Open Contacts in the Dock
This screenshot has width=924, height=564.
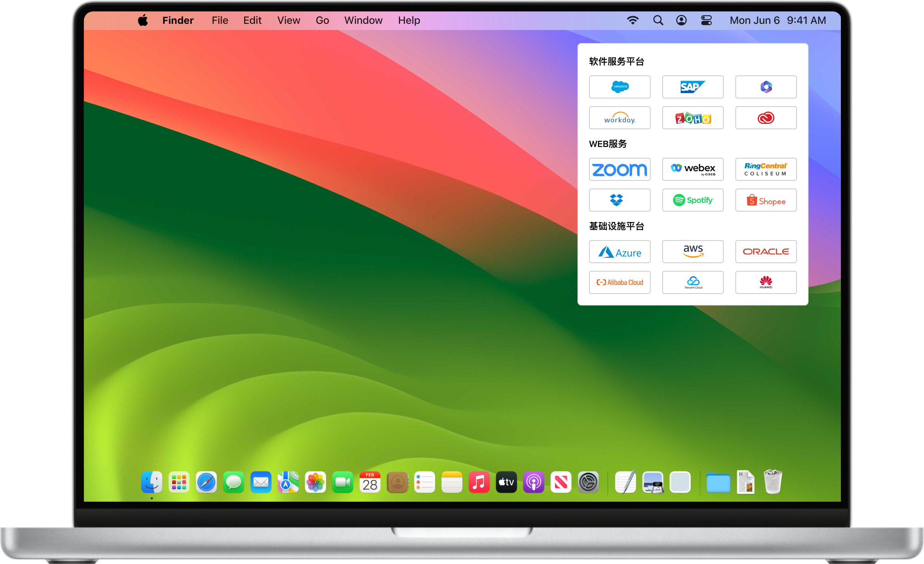click(397, 482)
